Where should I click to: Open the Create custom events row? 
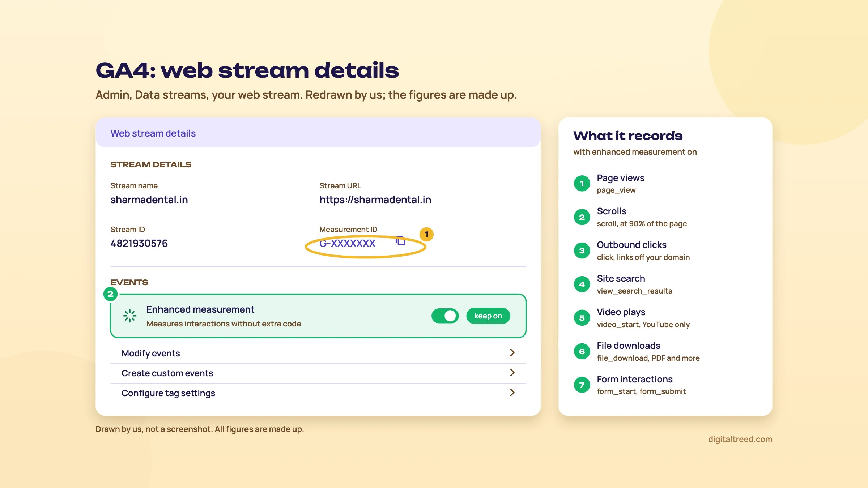point(318,373)
